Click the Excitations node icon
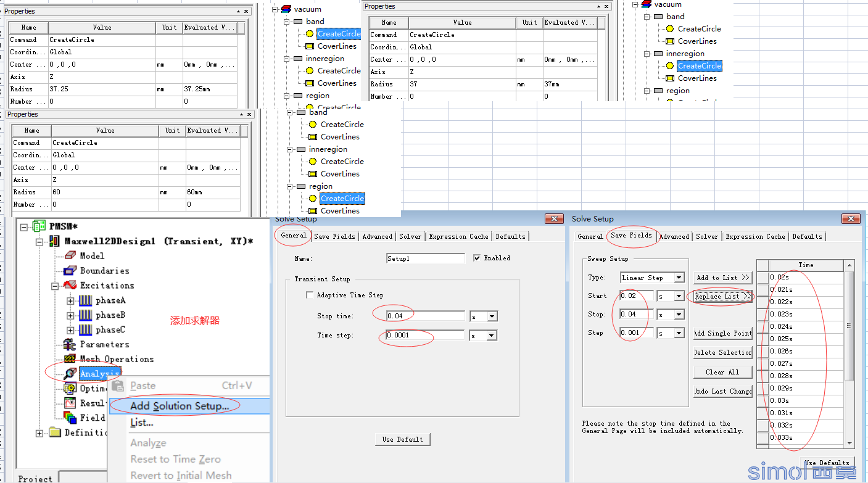This screenshot has height=483, width=868. click(x=70, y=286)
